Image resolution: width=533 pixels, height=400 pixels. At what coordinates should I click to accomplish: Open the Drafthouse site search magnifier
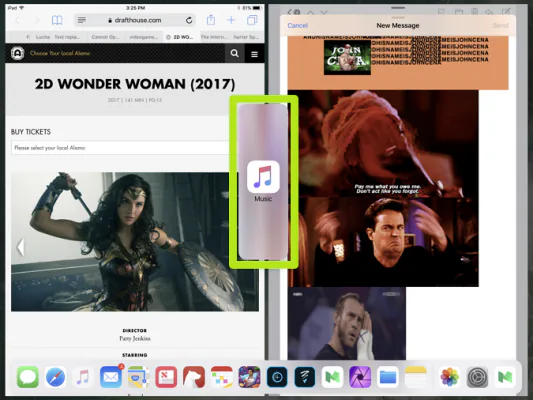235,53
